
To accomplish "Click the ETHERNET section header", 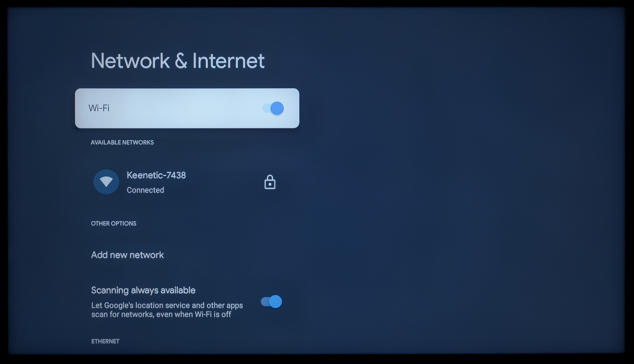I will (105, 341).
